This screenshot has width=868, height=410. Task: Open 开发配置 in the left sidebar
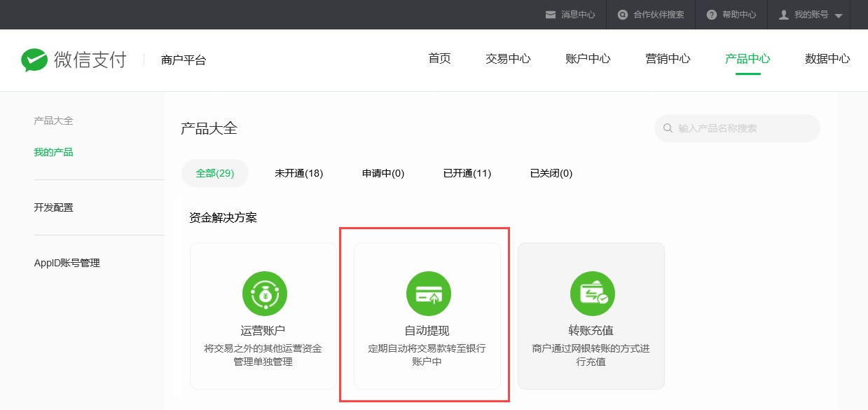coord(54,207)
